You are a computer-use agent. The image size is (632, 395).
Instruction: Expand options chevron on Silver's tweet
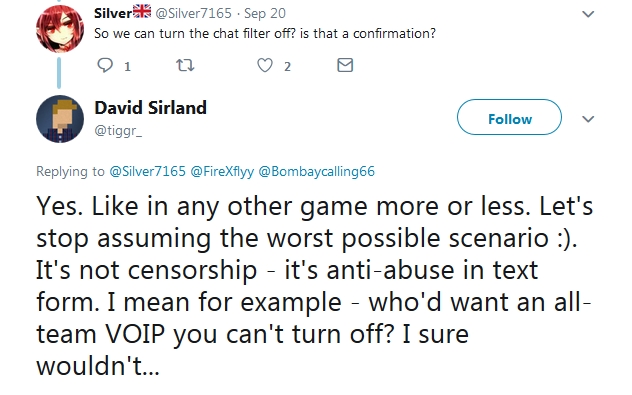(x=588, y=14)
